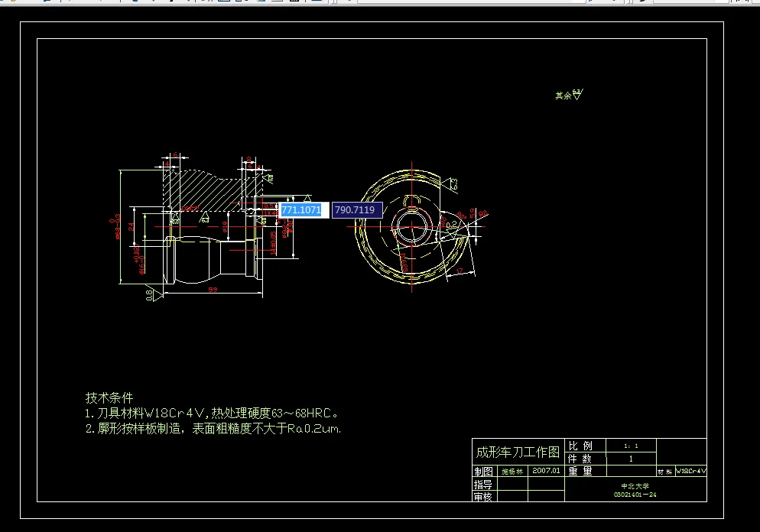The height and width of the screenshot is (532, 760).
Task: Select the 03021401-24 number text
Action: click(x=635, y=495)
